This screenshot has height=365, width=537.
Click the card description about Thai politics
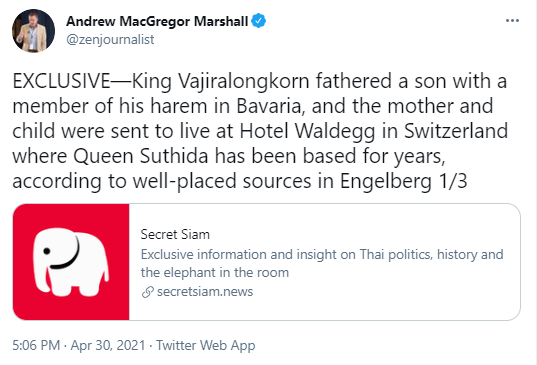[x=322, y=263]
